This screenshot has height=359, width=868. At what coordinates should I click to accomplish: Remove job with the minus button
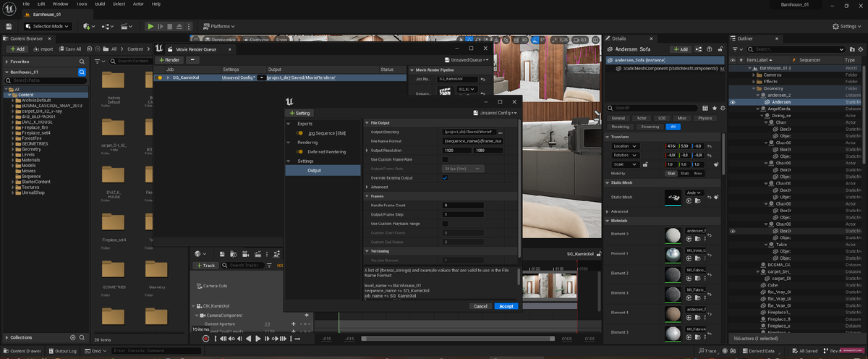192,60
